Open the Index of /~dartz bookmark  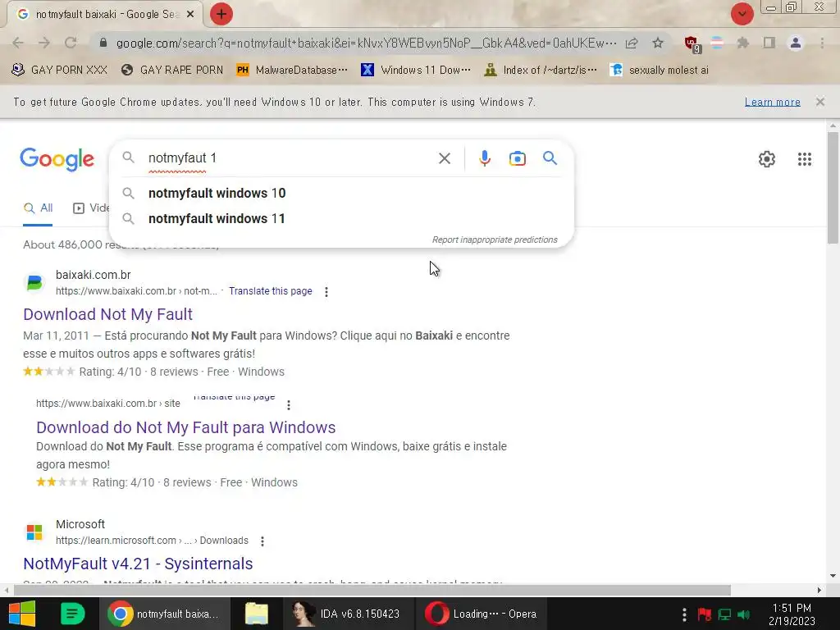(540, 70)
